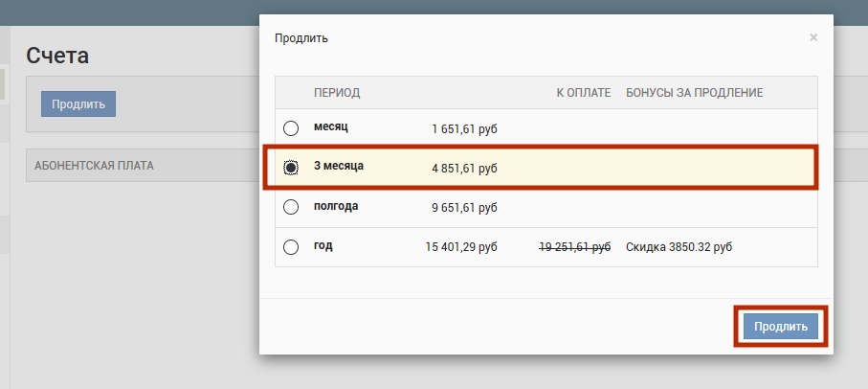Click the АБОНЕНТСКАЯ ПЛАТА table header
The width and height of the screenshot is (868, 389).
[94, 166]
